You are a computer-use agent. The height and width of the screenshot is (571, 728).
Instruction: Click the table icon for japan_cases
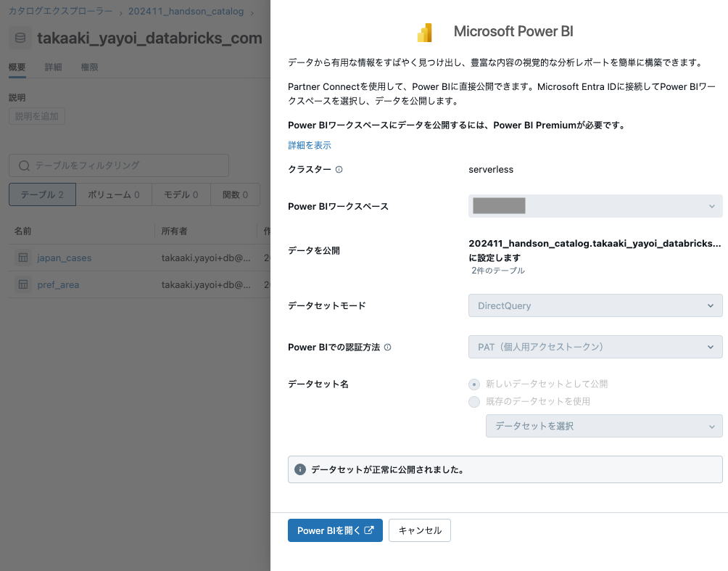click(23, 258)
